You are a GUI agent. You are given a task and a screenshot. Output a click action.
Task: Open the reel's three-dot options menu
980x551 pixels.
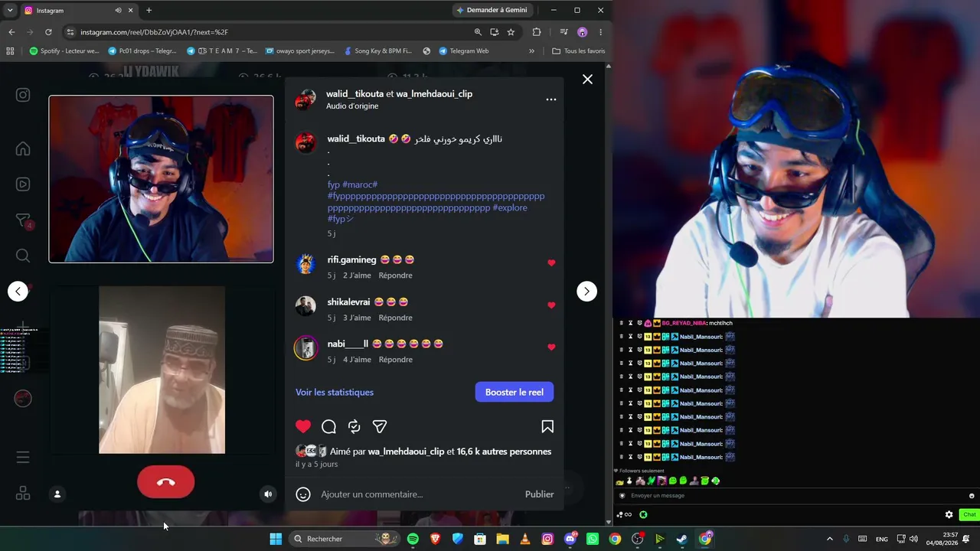pos(551,99)
